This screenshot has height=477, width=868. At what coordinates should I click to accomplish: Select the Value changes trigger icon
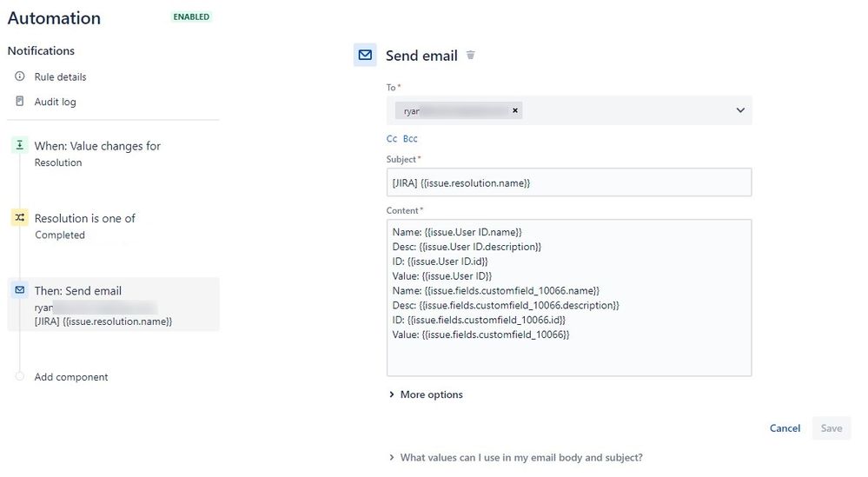[x=20, y=145]
